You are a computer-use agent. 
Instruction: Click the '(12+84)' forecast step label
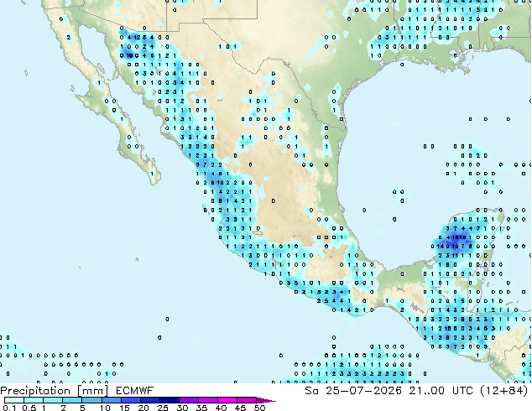[504, 391]
